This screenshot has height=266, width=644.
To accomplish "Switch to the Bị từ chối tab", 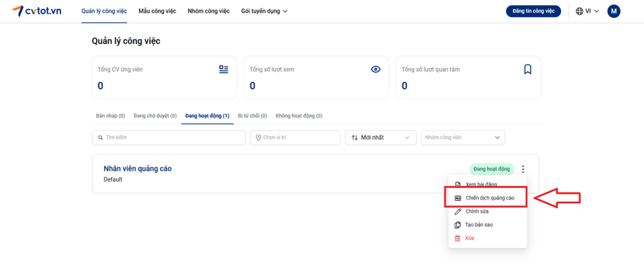I will point(252,116).
